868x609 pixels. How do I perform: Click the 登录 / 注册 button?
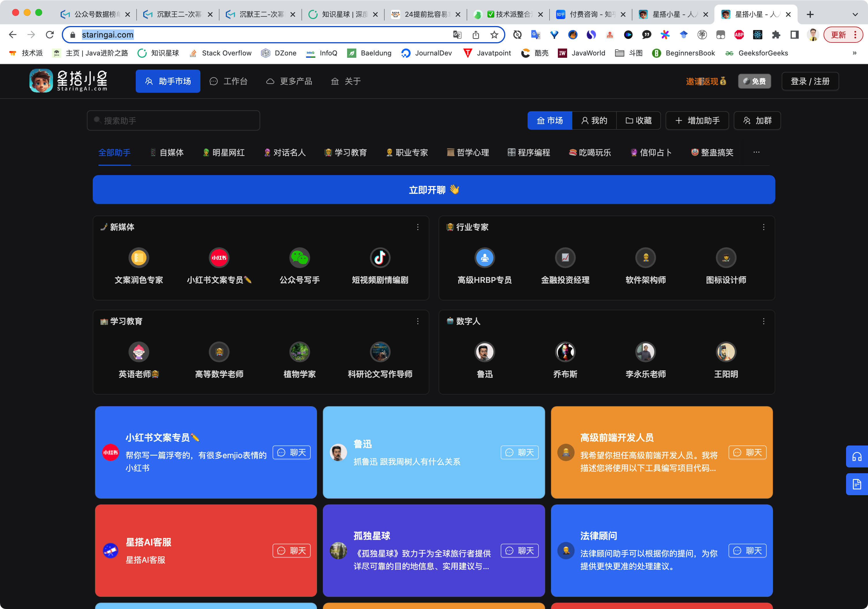(810, 81)
